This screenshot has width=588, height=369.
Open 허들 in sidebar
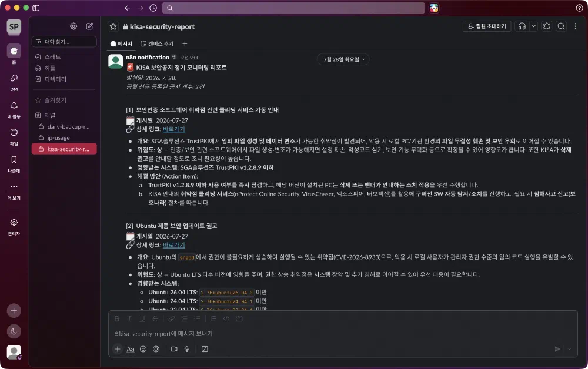pos(64,68)
